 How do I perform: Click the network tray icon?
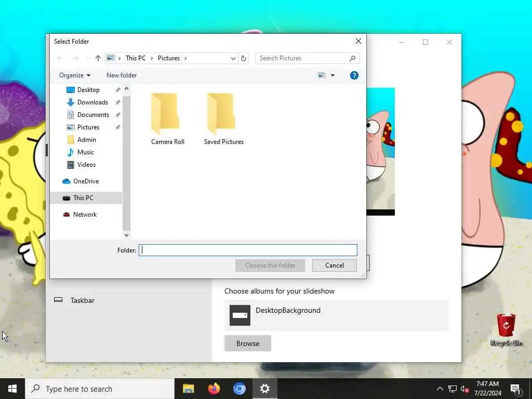453,389
